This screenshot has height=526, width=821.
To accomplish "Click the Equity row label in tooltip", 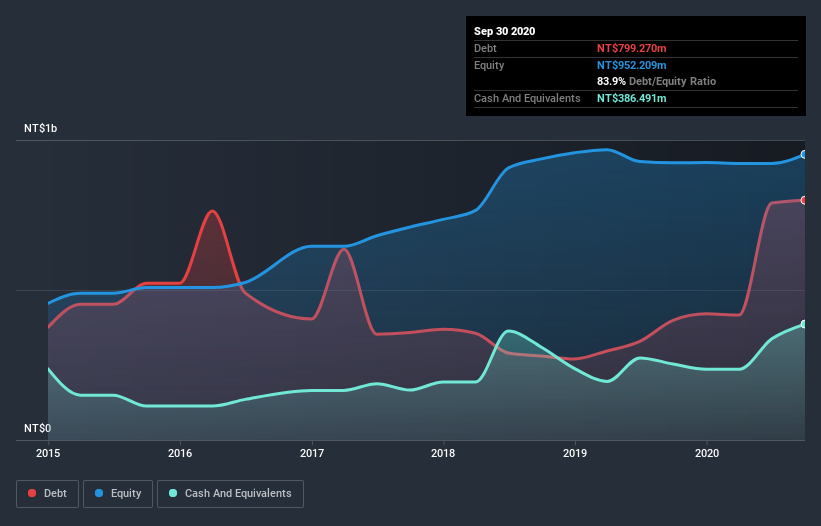I will 489,65.
